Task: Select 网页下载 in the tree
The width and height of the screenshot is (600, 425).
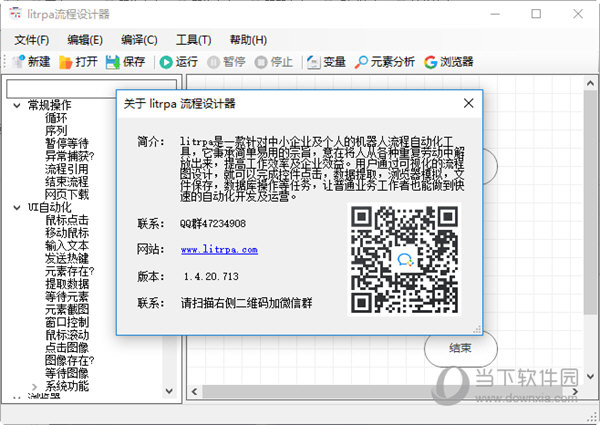Action: pyautogui.click(x=67, y=194)
